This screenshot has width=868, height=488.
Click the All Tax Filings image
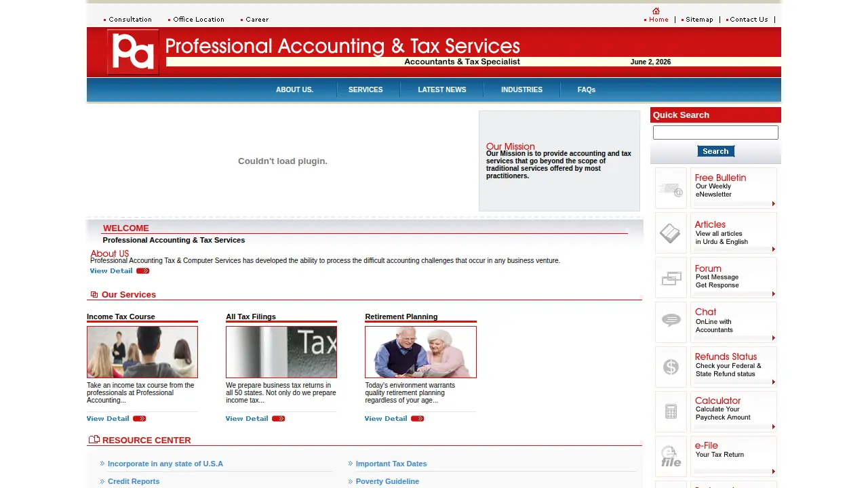pos(281,352)
